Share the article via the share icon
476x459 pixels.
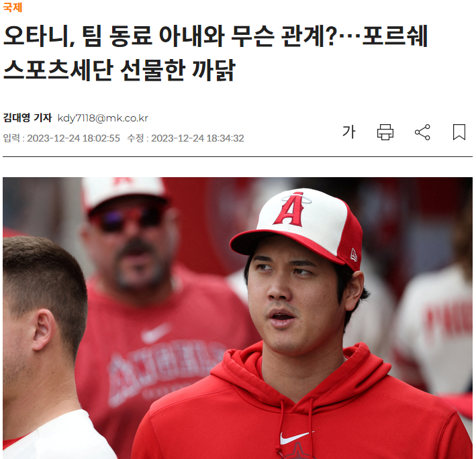click(x=422, y=132)
